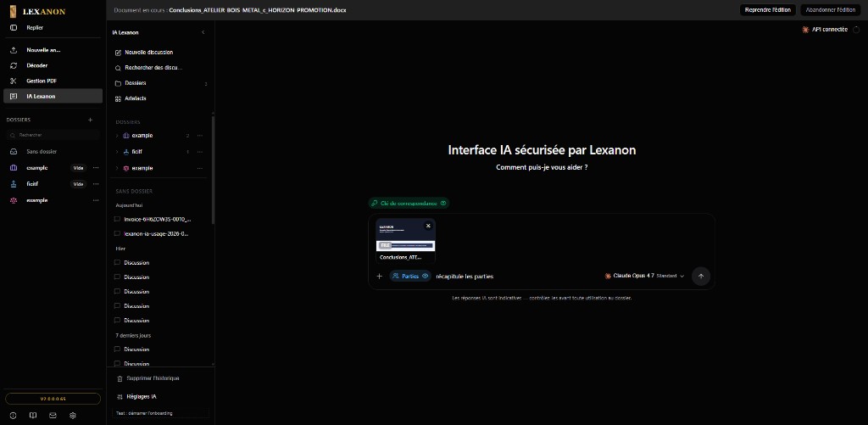Open Artefacts section
The width and height of the screenshot is (868, 425).
pyautogui.click(x=159, y=98)
